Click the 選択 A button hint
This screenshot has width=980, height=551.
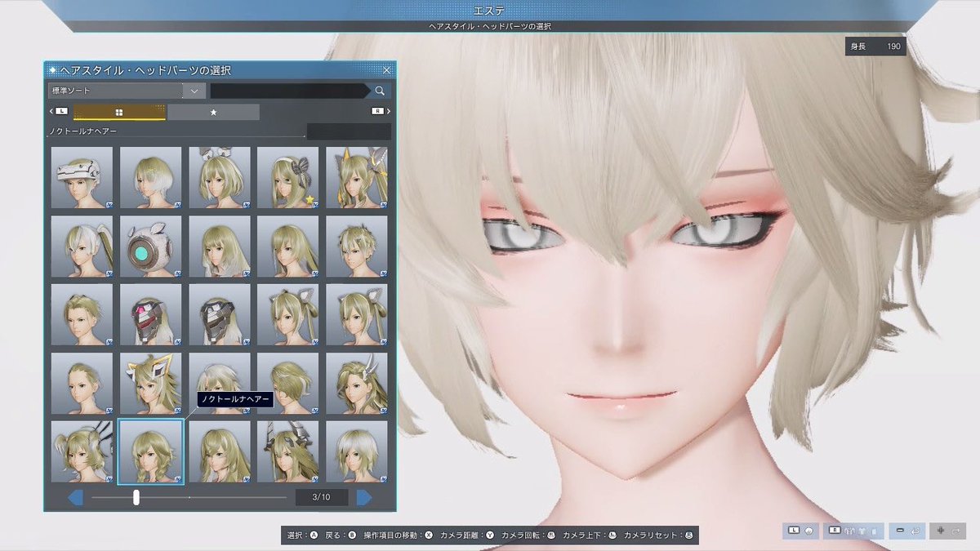pyautogui.click(x=302, y=535)
